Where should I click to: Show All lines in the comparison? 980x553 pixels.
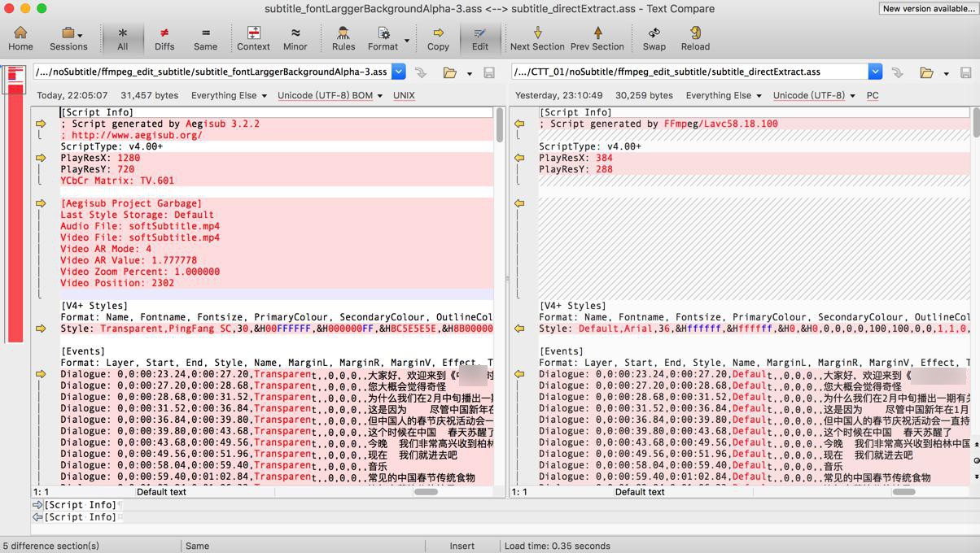(122, 38)
